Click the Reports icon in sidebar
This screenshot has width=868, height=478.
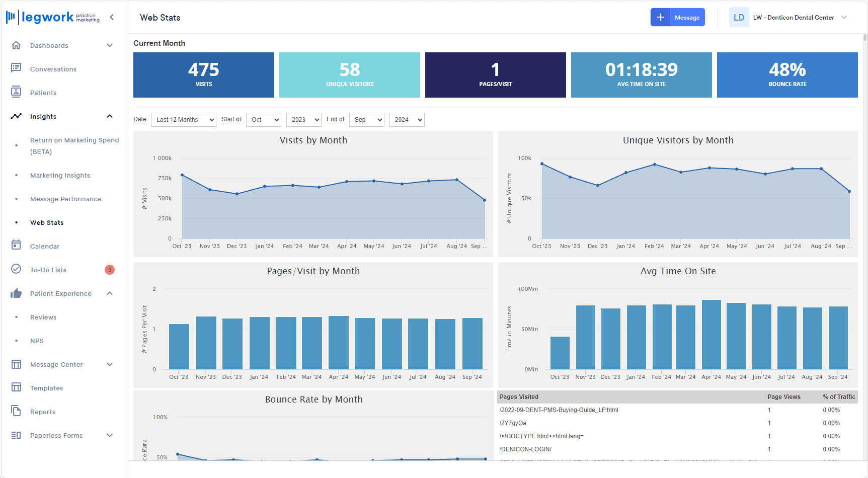[16, 411]
